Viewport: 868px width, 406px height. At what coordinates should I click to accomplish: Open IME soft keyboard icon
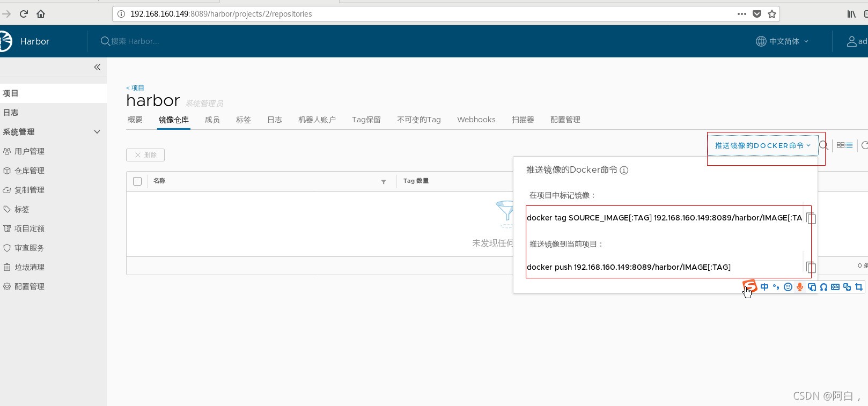click(835, 287)
